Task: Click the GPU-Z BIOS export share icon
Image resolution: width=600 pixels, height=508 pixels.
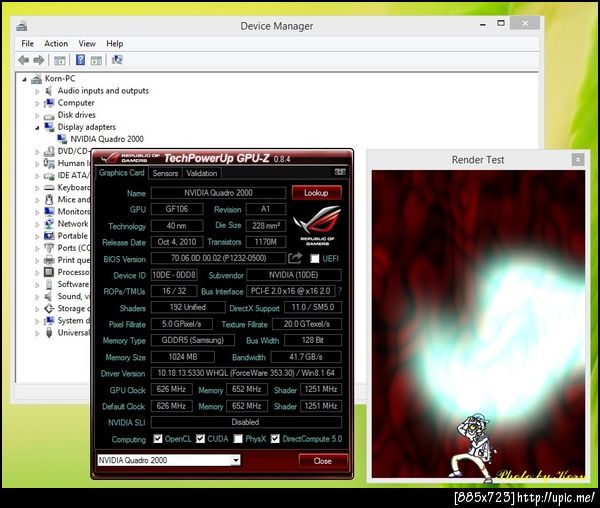Action: [x=295, y=258]
